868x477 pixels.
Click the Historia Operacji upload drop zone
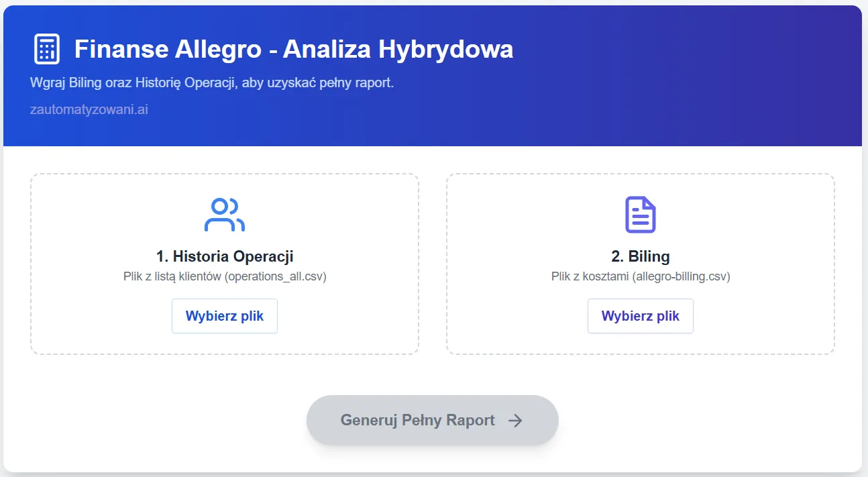coord(225,264)
